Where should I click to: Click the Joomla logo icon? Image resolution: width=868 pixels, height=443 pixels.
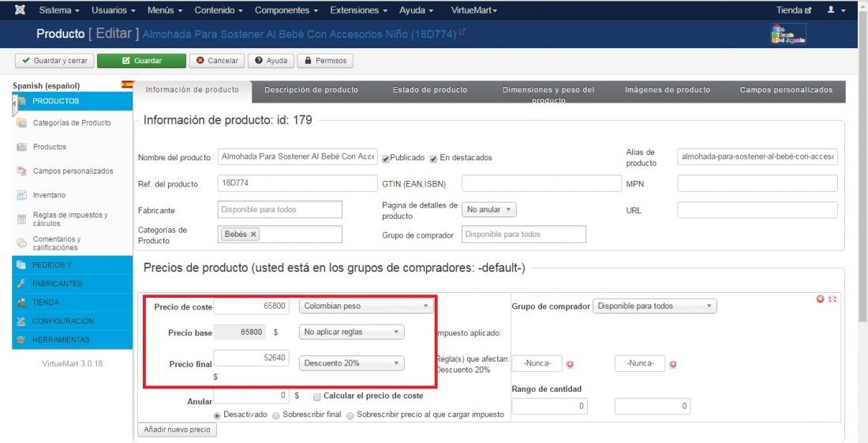(20, 10)
